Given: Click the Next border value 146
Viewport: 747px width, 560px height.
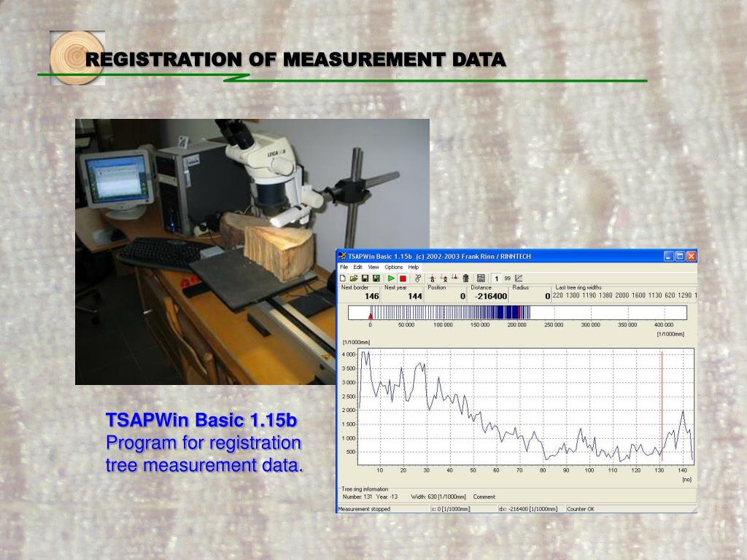Looking at the screenshot, I should (371, 296).
